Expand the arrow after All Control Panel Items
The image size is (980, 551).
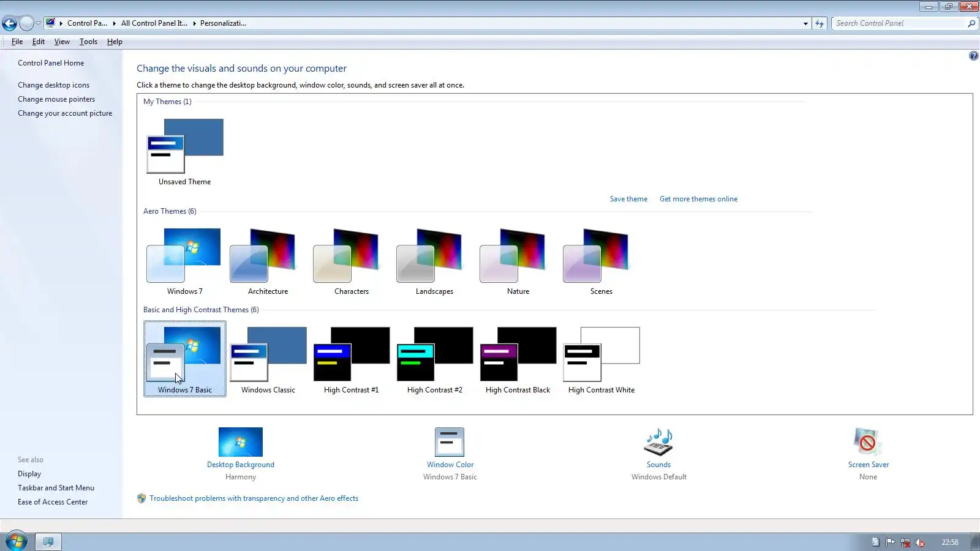[x=194, y=23]
